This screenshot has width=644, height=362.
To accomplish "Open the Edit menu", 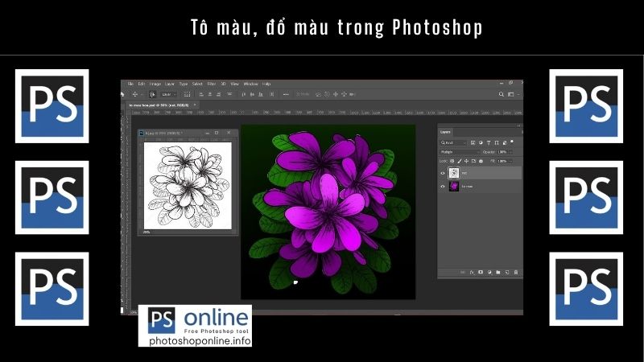I will point(142,84).
